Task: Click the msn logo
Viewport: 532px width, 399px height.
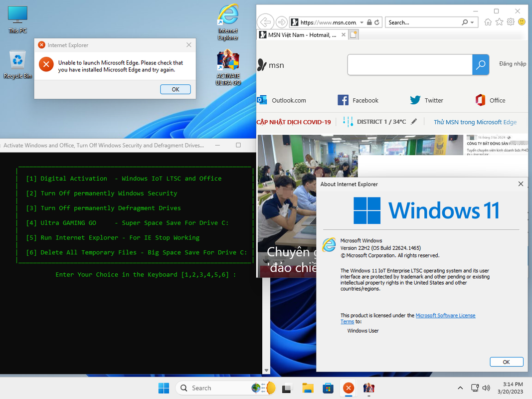Action: coord(270,65)
